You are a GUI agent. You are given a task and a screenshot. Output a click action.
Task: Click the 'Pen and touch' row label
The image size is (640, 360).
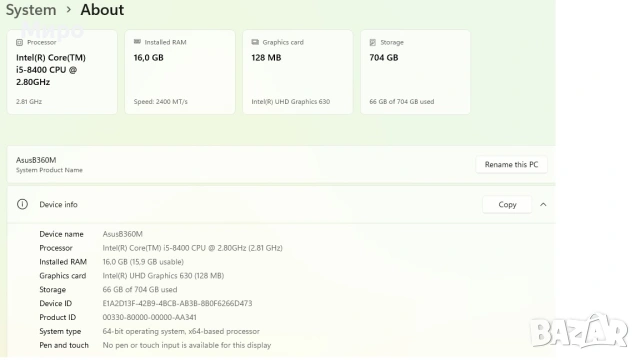click(64, 345)
